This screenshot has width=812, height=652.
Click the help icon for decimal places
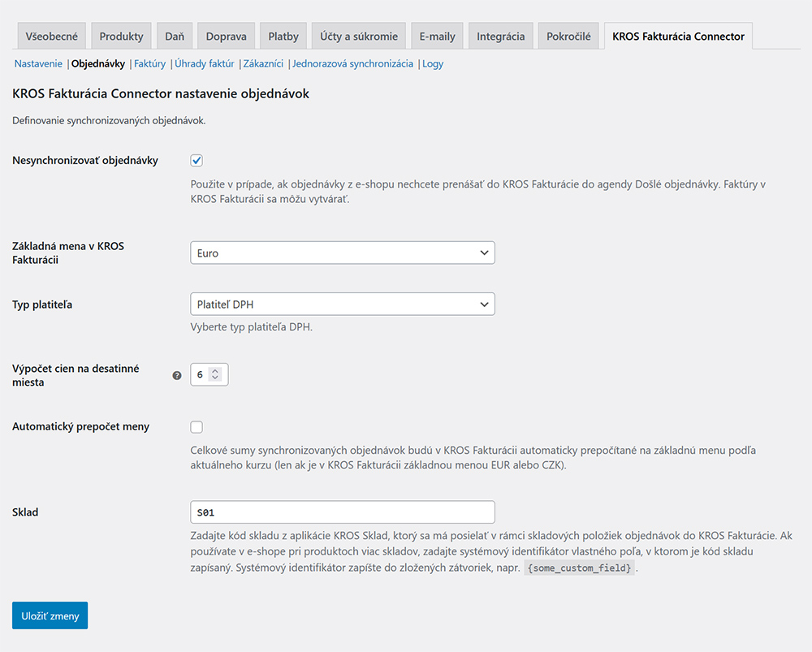[177, 375]
